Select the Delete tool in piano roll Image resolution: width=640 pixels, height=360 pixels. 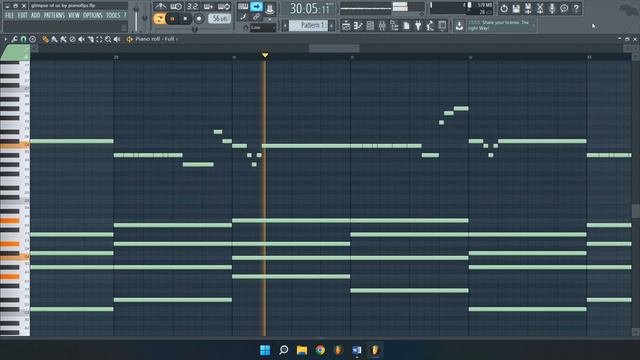coord(72,39)
